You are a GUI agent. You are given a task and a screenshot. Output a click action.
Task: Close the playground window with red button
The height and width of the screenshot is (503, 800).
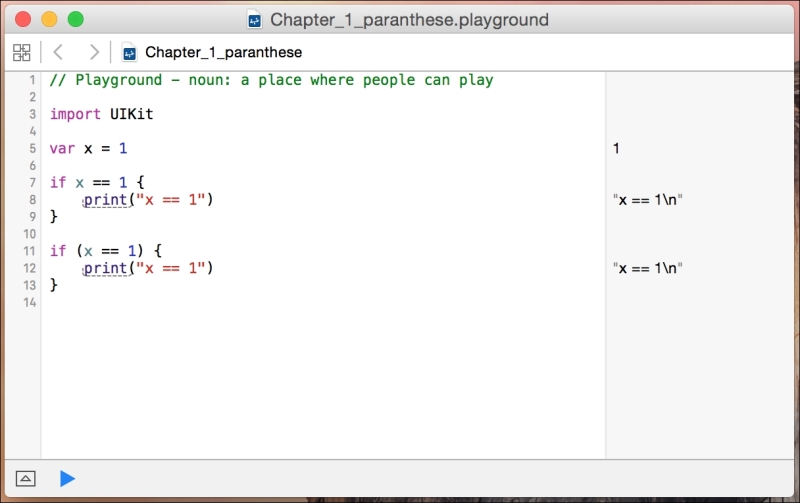[x=23, y=19]
